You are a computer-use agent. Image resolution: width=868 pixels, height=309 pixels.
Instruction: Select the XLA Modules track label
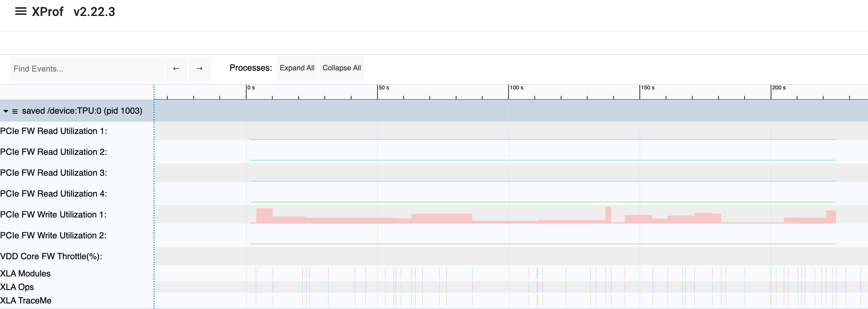(x=25, y=274)
